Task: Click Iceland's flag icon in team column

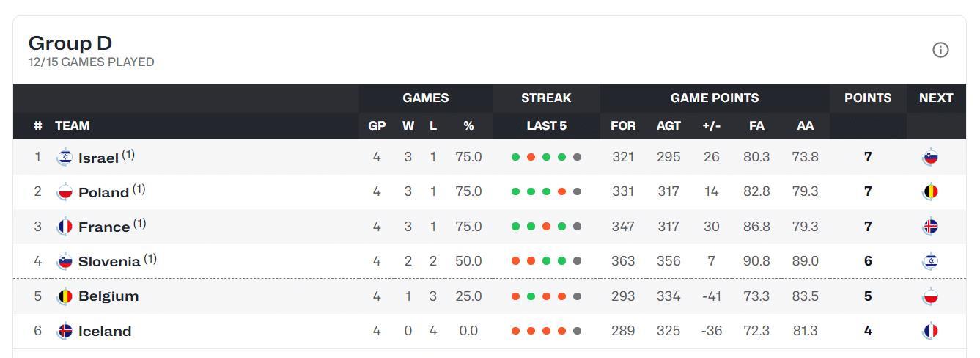Action: pos(65,331)
